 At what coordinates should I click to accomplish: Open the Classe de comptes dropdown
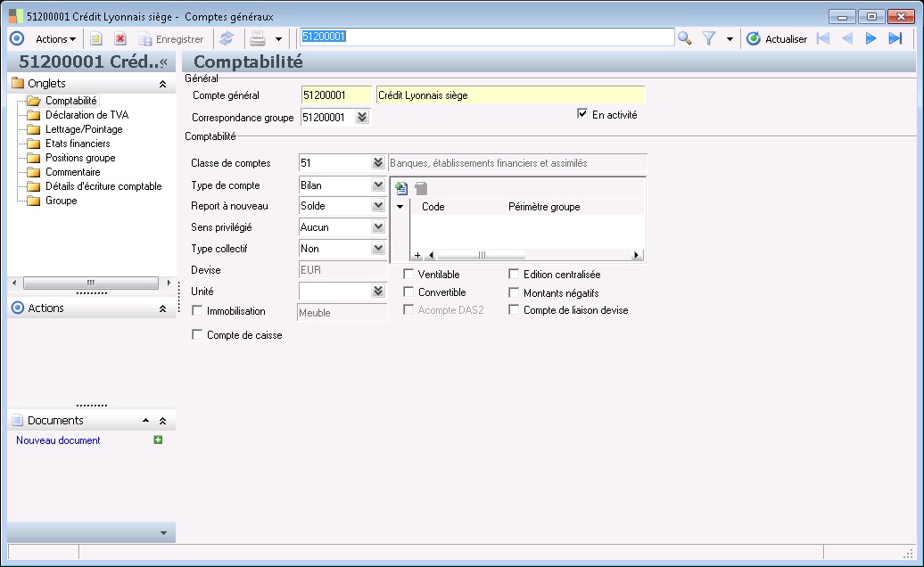(x=378, y=162)
